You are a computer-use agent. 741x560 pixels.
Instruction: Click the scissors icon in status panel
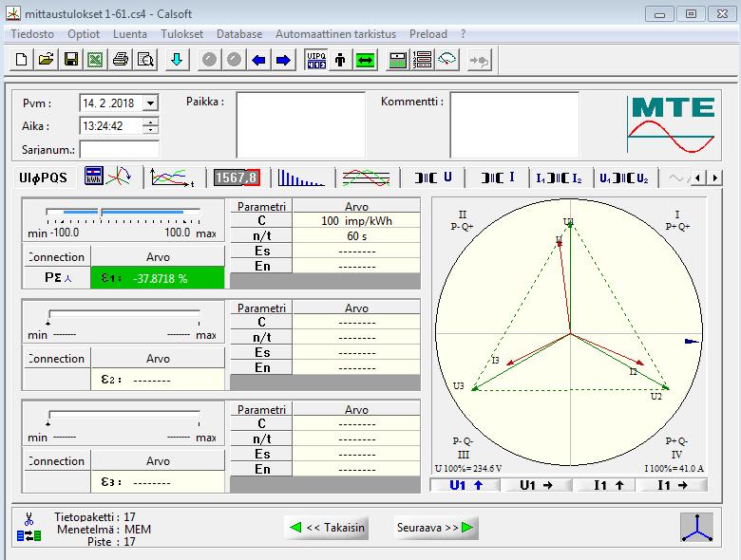pos(28,519)
